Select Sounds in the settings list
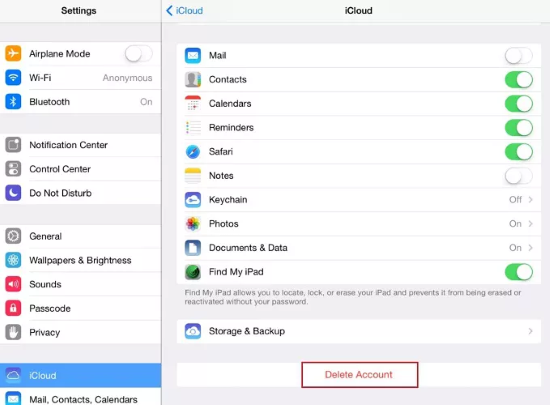Screen dimensions: 550x405 coord(81,284)
